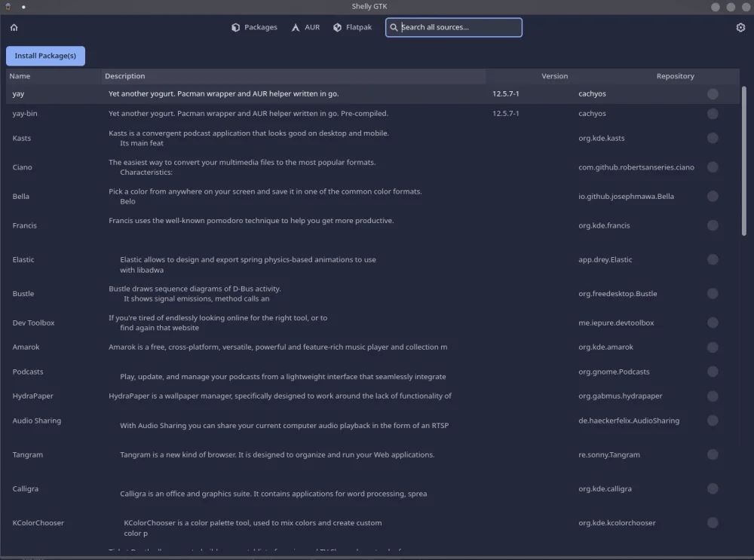Click the vertical scrollbar of package list
The image size is (754, 560).
744,161
